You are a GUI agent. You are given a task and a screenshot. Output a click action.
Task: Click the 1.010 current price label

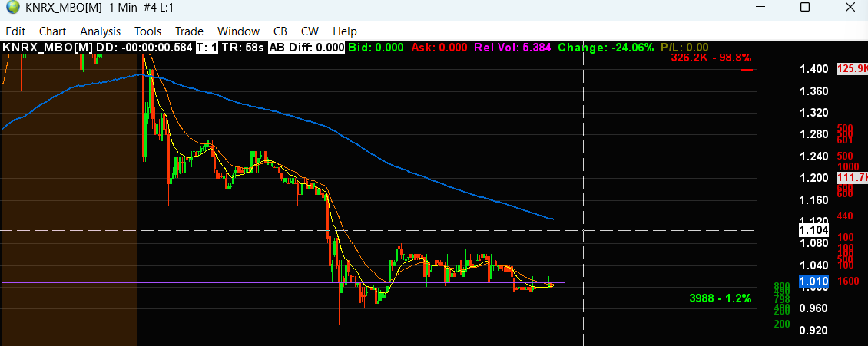click(x=813, y=282)
